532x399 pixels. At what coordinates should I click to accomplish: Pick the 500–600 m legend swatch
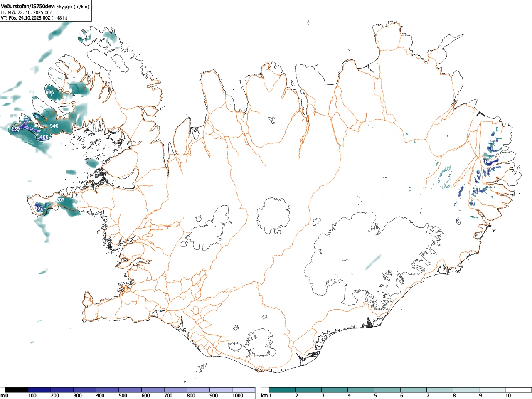point(130,390)
